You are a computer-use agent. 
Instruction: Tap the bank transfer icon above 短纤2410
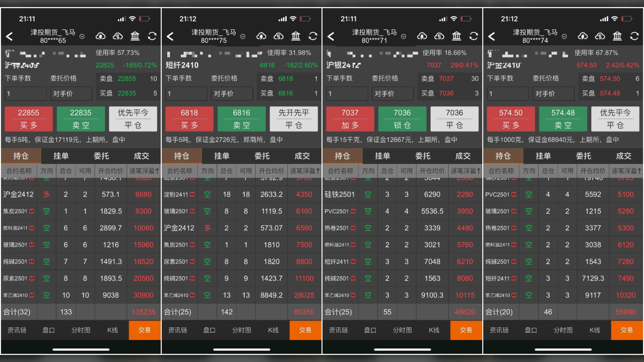click(x=296, y=36)
